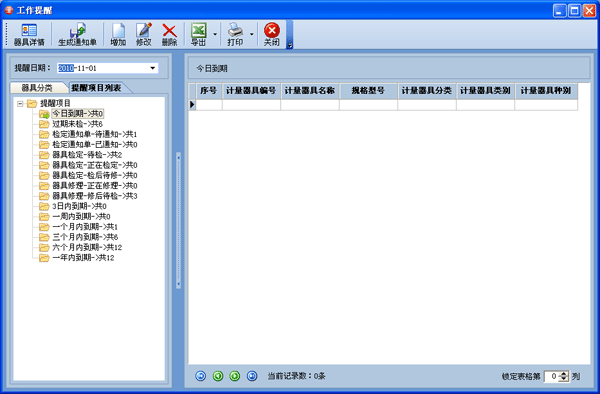
Task: Click the 计量器具分类 column header
Action: (427, 91)
